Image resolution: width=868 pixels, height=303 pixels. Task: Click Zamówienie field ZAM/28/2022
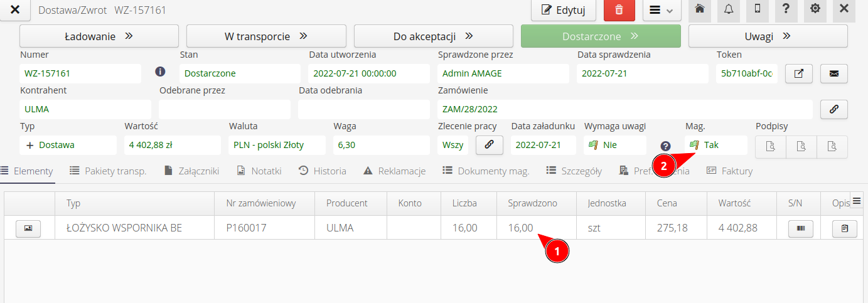(x=625, y=109)
